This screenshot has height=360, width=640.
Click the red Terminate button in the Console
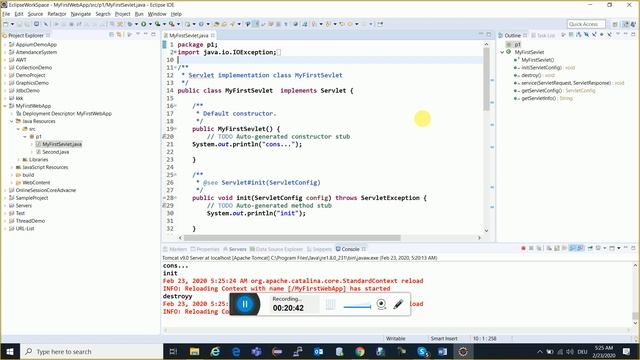523,248
